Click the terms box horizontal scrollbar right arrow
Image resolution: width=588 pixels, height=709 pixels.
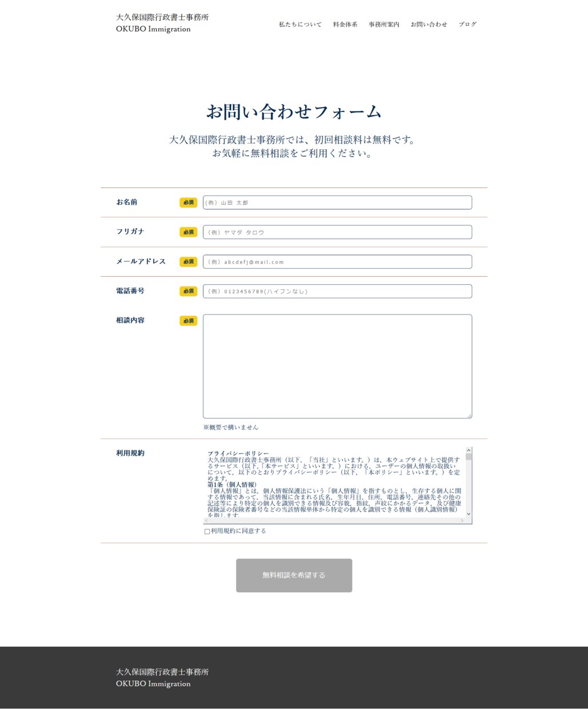pos(462,520)
